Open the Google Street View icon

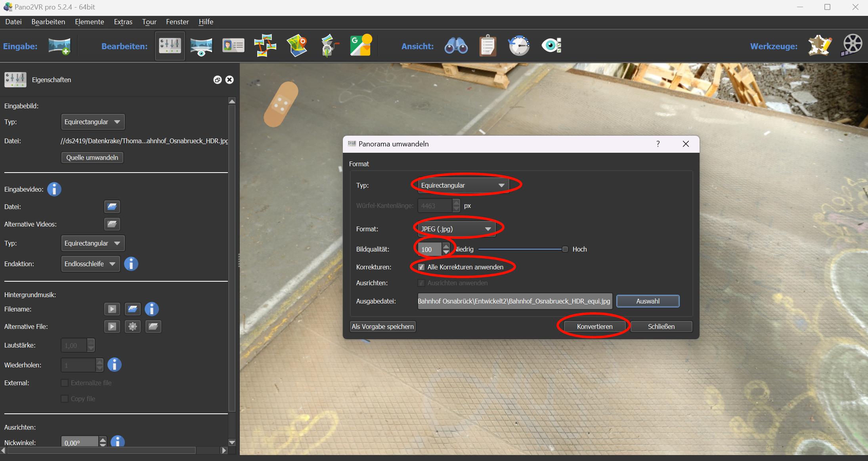point(361,45)
